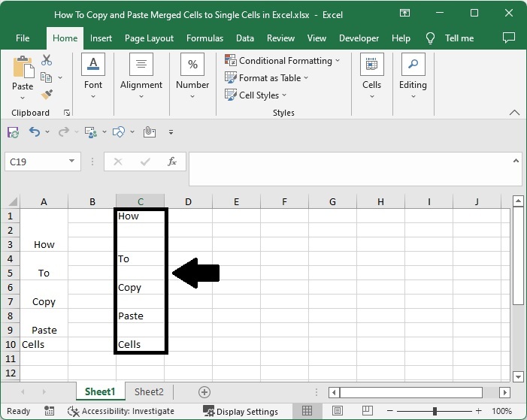This screenshot has width=527, height=420.
Task: Switch to Sheet2 worksheet tab
Action: click(149, 391)
